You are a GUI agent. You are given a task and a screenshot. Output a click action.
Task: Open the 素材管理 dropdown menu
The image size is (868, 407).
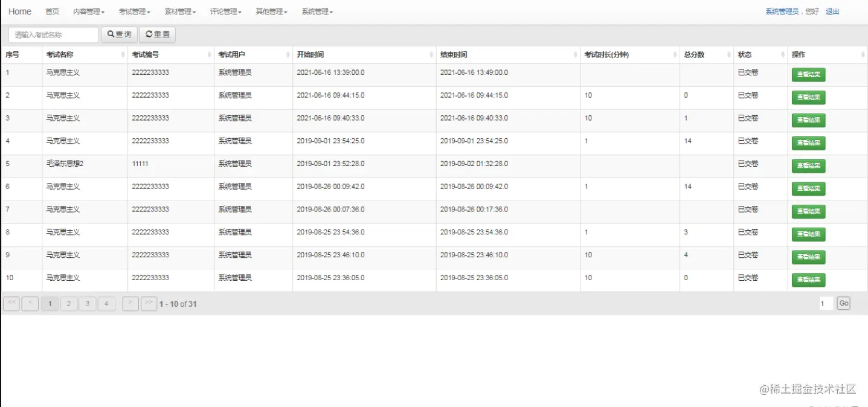click(x=180, y=11)
